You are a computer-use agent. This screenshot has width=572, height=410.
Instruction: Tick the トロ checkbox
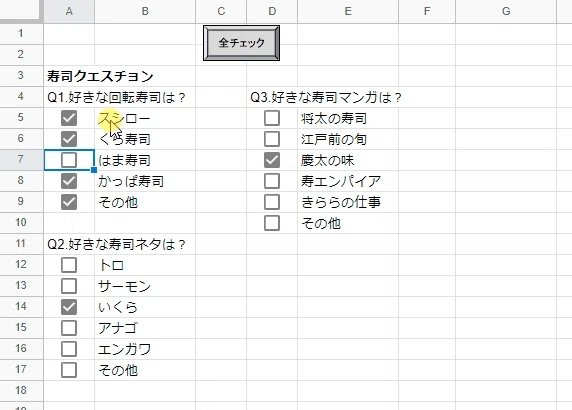pos(69,265)
